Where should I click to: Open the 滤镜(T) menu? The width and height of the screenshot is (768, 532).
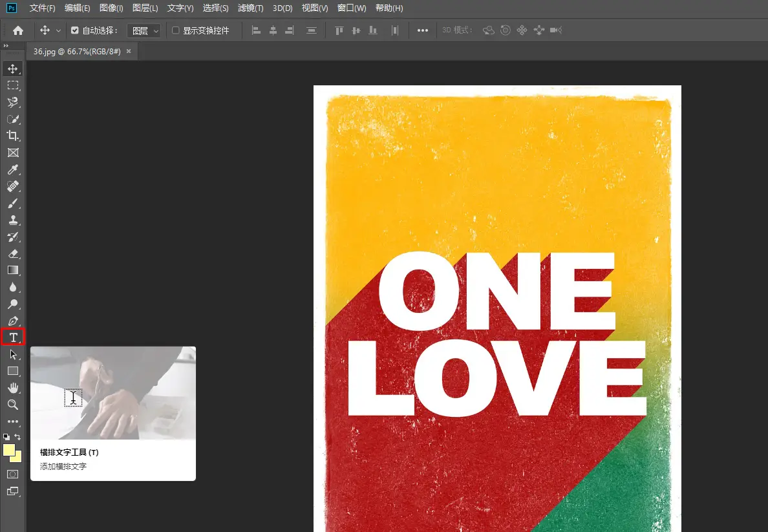pyautogui.click(x=250, y=8)
